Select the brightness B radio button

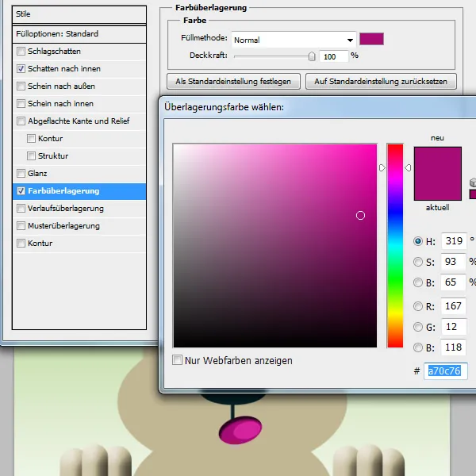(x=418, y=282)
